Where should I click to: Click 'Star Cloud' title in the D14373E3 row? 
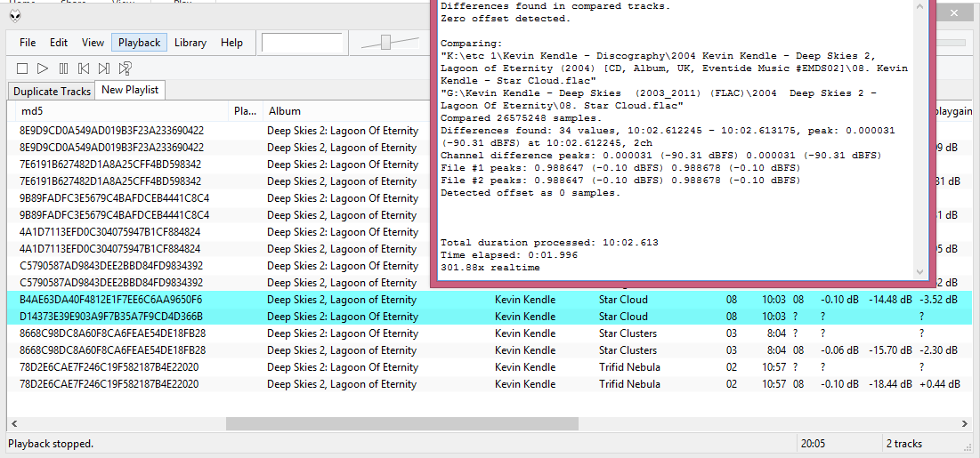[x=623, y=317]
